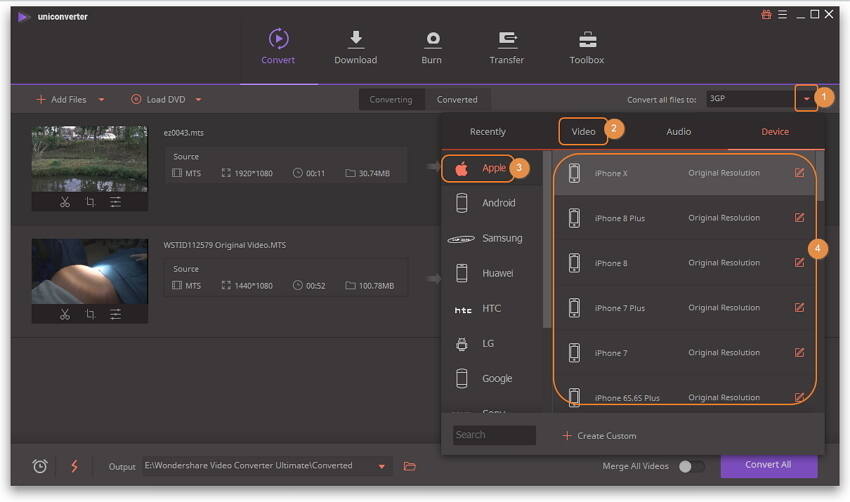The width and height of the screenshot is (850, 502).
Task: Open the Convert section
Action: pos(278,47)
